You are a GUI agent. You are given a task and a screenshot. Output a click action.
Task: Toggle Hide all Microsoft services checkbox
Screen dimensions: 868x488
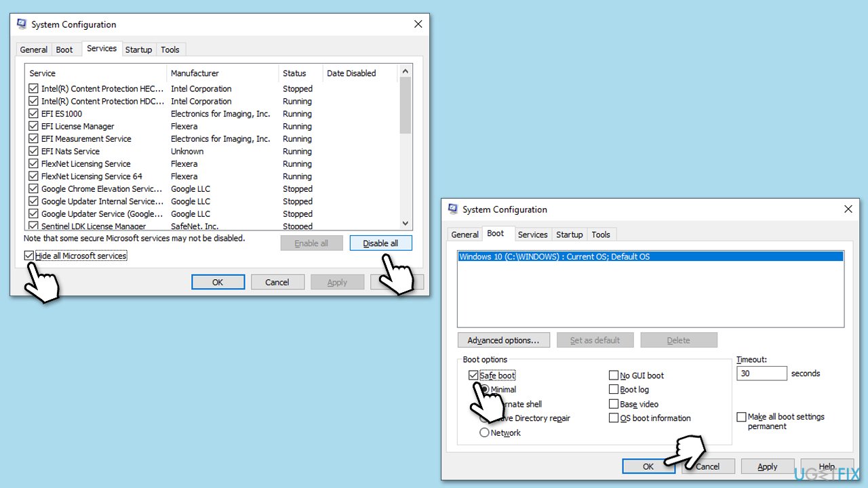click(29, 256)
